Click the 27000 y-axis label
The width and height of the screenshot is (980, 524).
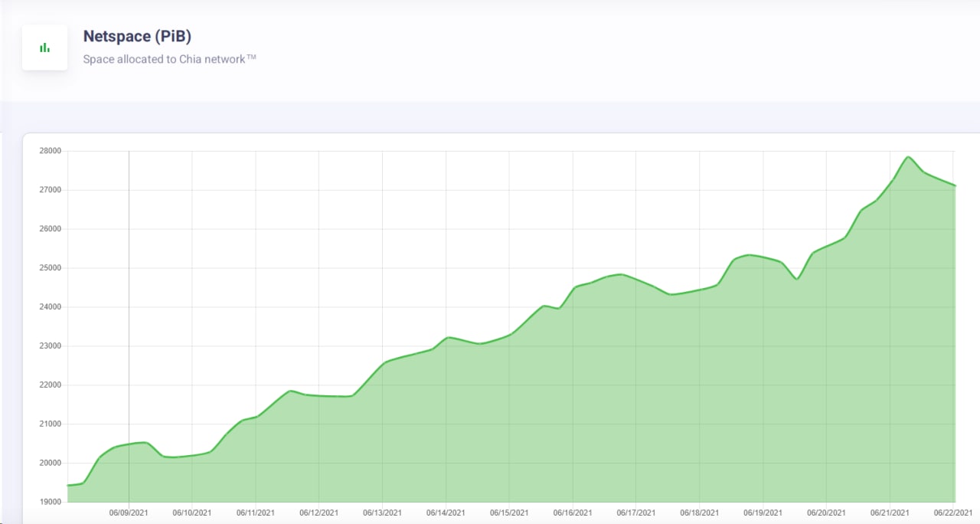pos(50,190)
